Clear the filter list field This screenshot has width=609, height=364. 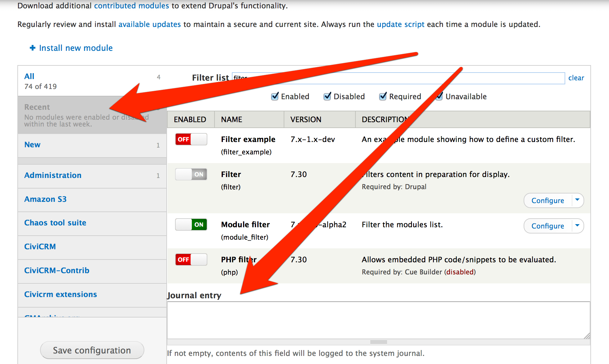[576, 78]
